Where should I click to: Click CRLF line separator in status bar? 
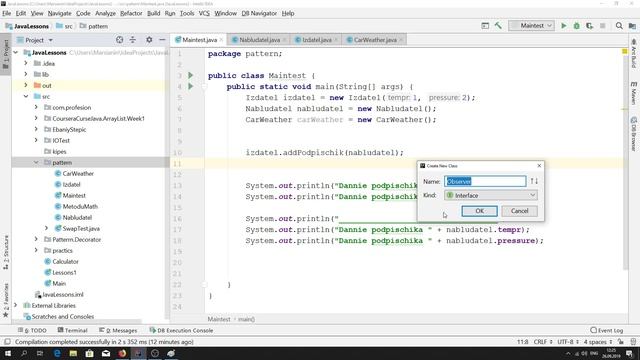pos(543,342)
